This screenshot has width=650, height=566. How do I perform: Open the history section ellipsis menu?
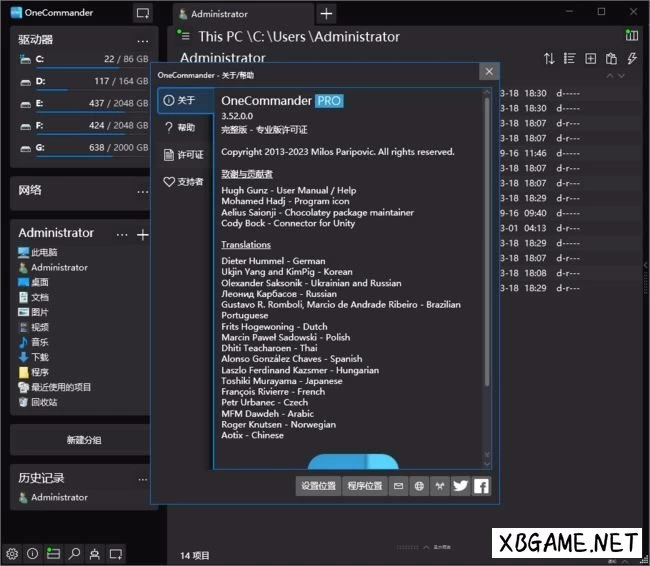(x=143, y=478)
